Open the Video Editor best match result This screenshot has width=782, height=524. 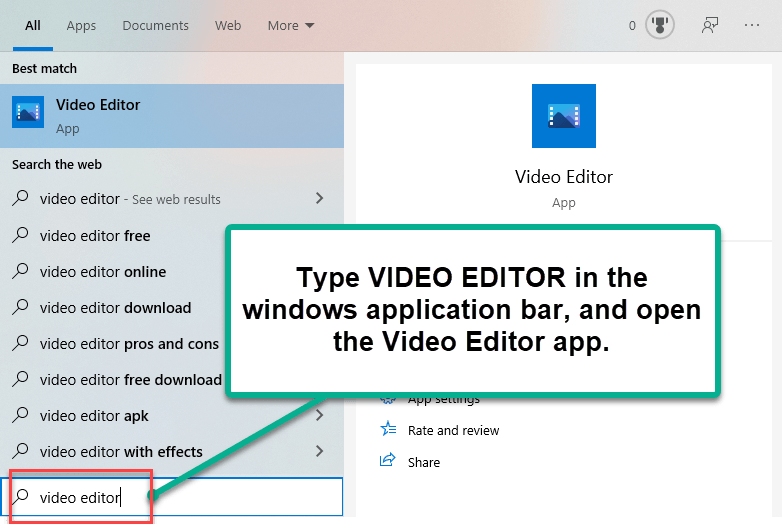[x=172, y=116]
